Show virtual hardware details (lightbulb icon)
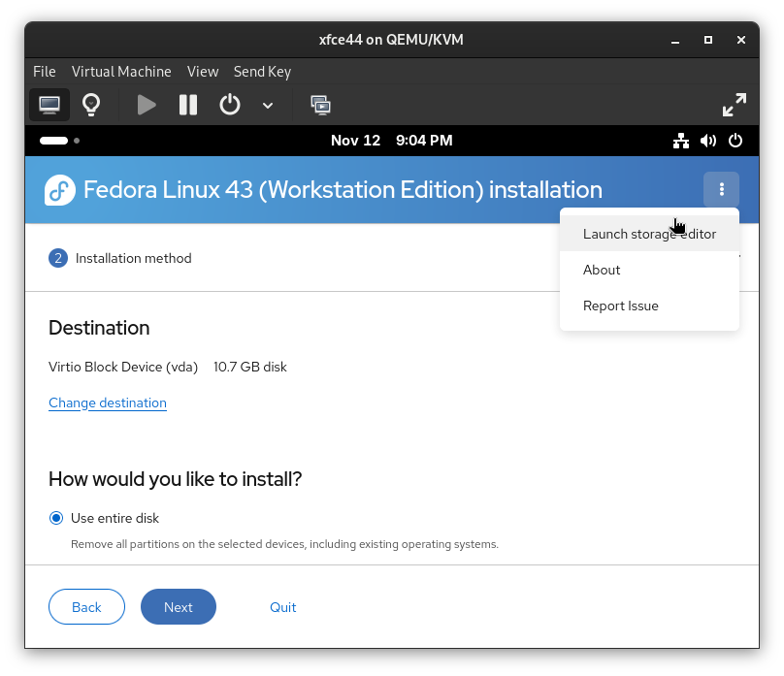Viewport: 784px width, 676px height. click(91, 105)
